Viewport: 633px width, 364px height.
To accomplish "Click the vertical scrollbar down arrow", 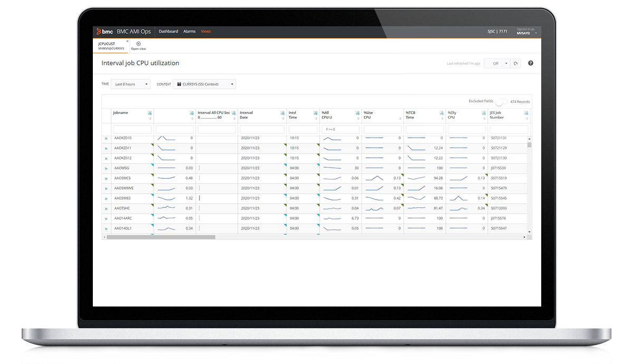I will pos(530,232).
